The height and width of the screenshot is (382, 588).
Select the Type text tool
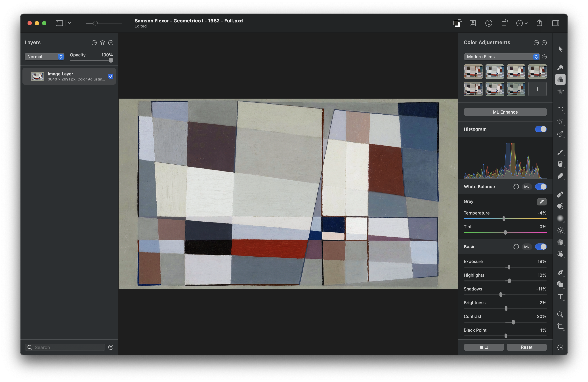click(560, 297)
